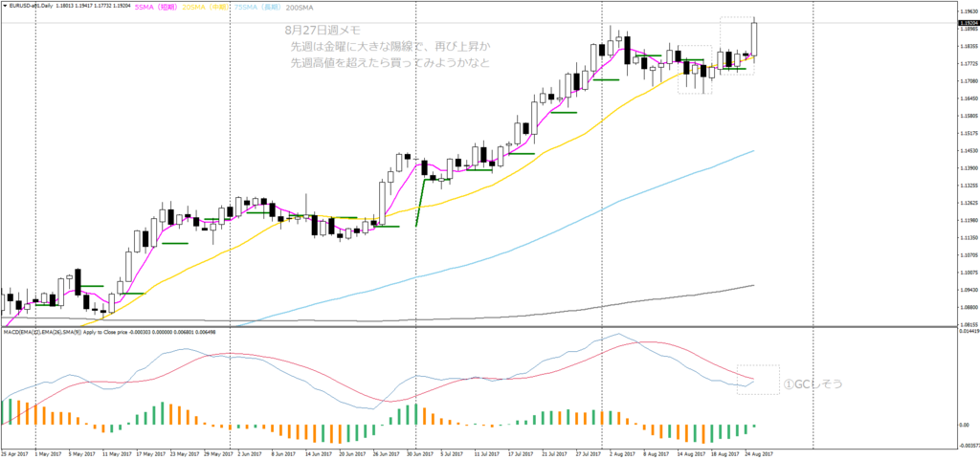The image size is (980, 460).
Task: Click the 14 Aug 2017 date label
Action: (x=691, y=454)
